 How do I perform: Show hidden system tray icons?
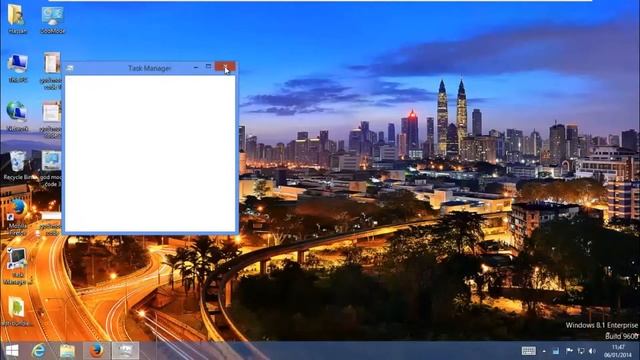click(544, 351)
